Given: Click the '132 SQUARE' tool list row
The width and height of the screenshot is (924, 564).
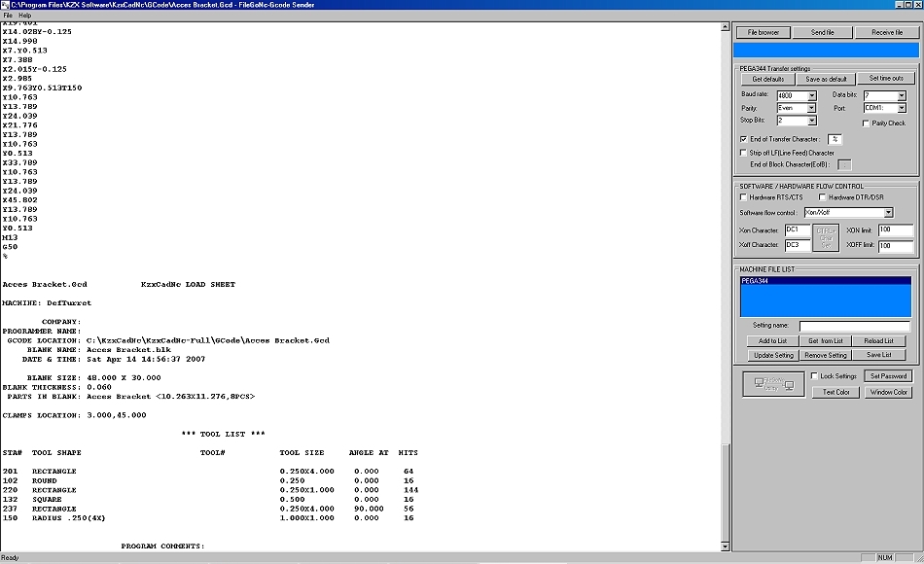Looking at the screenshot, I should coord(208,499).
